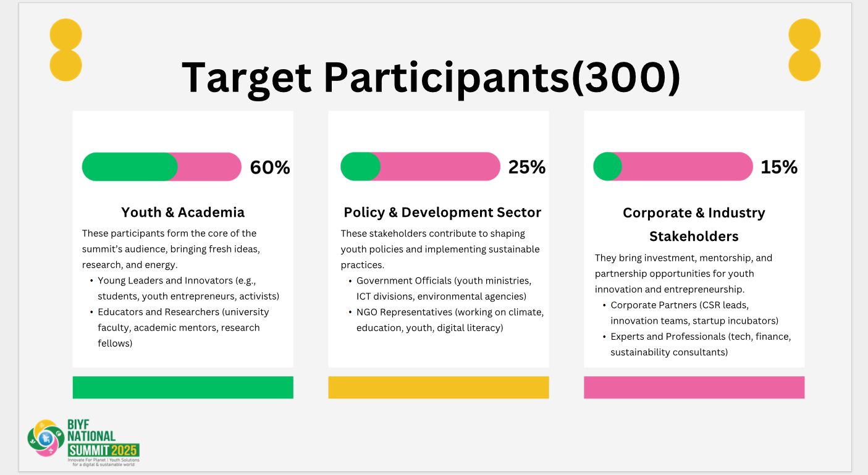The height and width of the screenshot is (475, 868).
Task: Click the Corporate & Industry Stakeholders heading
Action: pyautogui.click(x=694, y=224)
